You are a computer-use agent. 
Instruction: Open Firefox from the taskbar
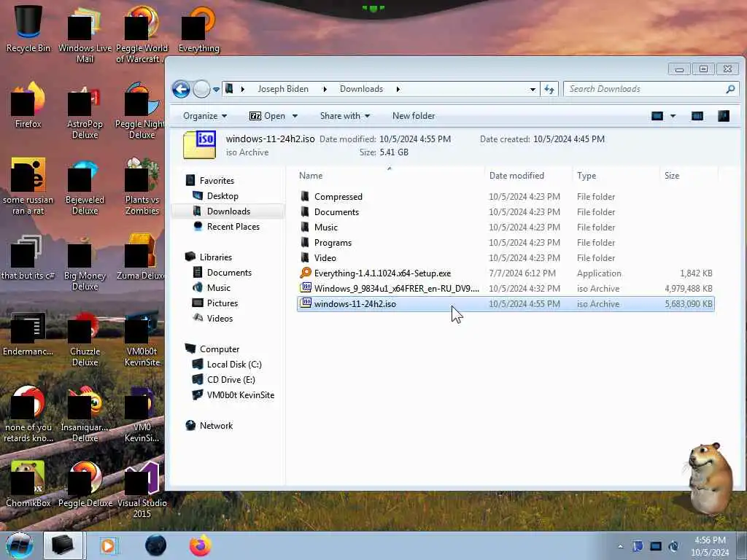pos(201,545)
